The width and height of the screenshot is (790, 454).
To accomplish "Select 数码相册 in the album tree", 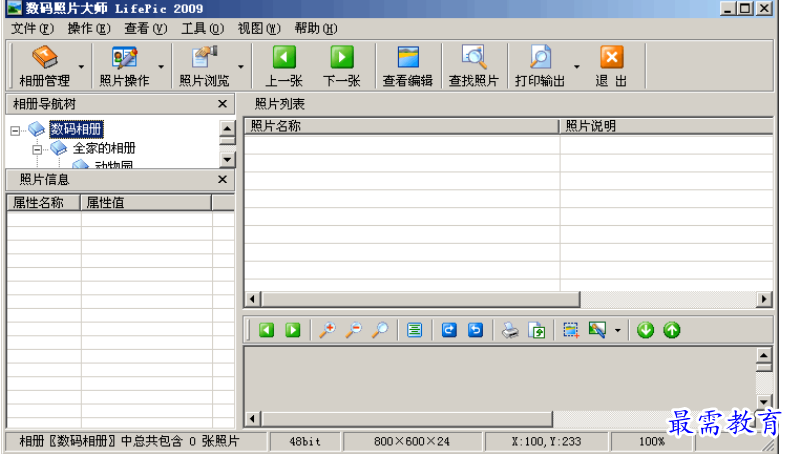I will coord(76,129).
